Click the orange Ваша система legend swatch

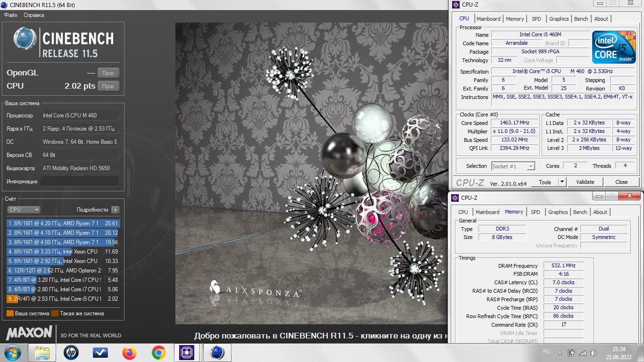pos(10,313)
